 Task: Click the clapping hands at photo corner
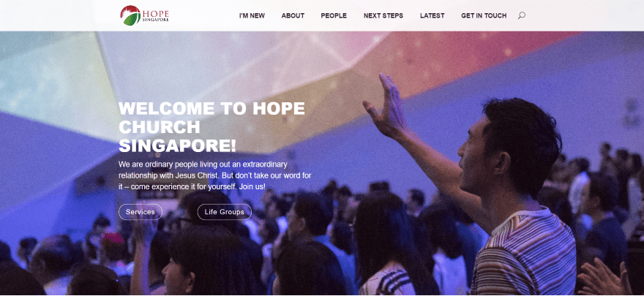604,278
